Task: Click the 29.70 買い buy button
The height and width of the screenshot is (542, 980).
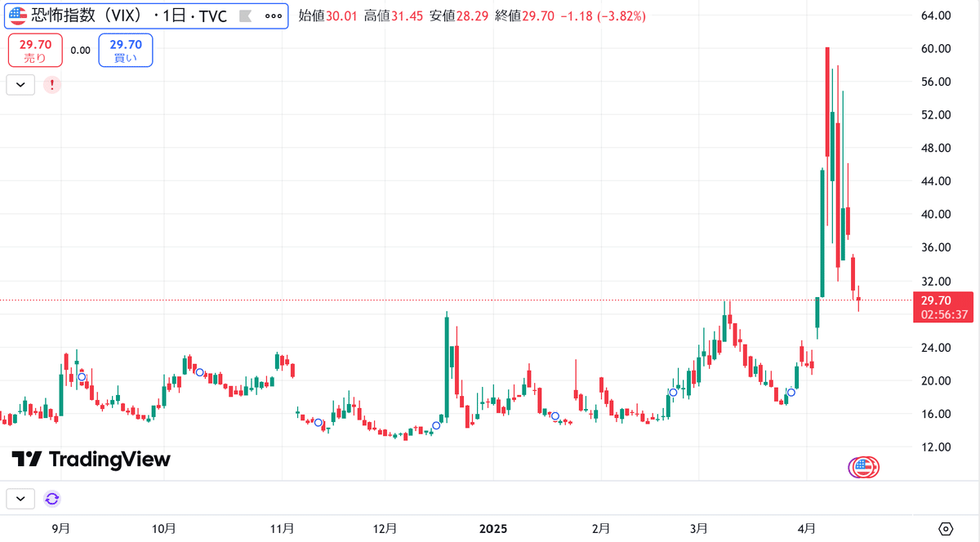Action: (x=126, y=51)
